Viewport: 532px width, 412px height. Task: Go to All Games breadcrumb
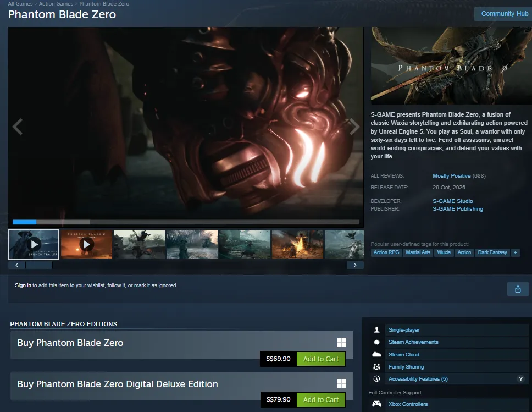20,3
